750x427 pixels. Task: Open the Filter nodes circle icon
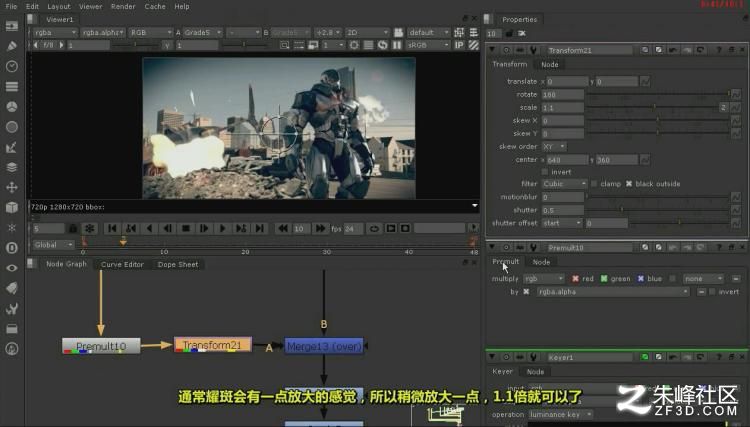pos(12,127)
